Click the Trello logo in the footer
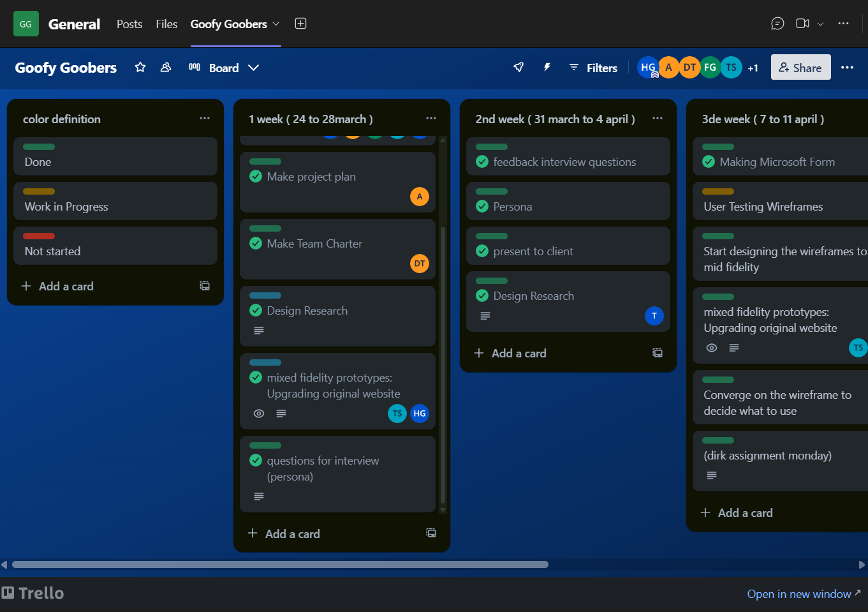 coord(33,593)
